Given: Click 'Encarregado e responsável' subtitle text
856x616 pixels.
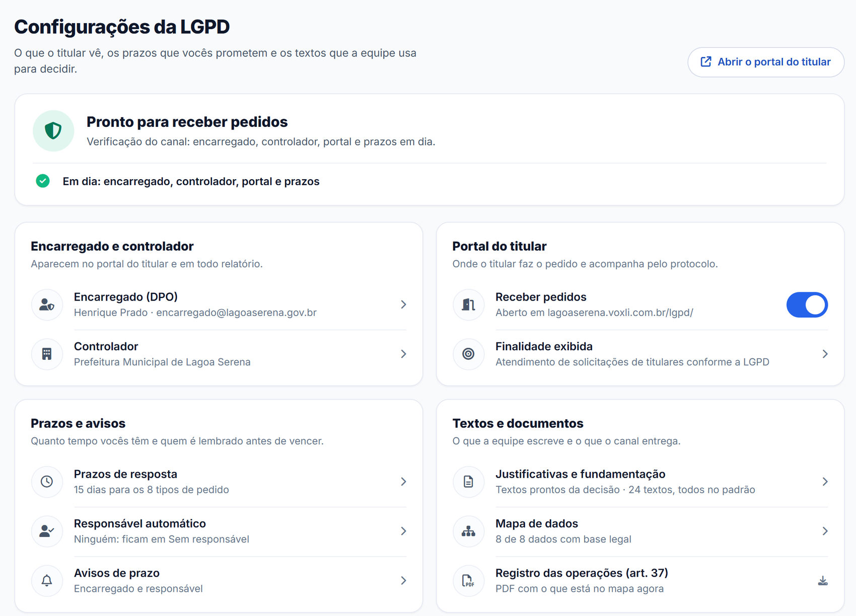Looking at the screenshot, I should coord(138,588).
